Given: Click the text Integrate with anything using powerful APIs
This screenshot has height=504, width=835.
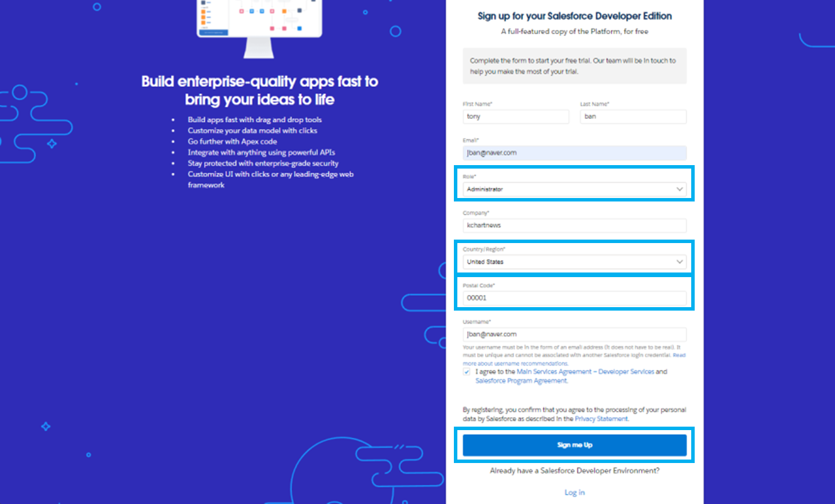Looking at the screenshot, I should pyautogui.click(x=261, y=152).
